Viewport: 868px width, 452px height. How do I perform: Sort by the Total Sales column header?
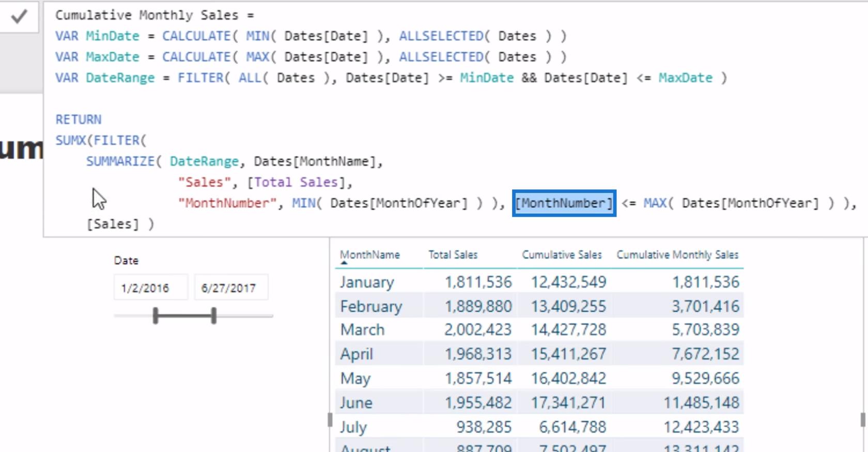(453, 255)
